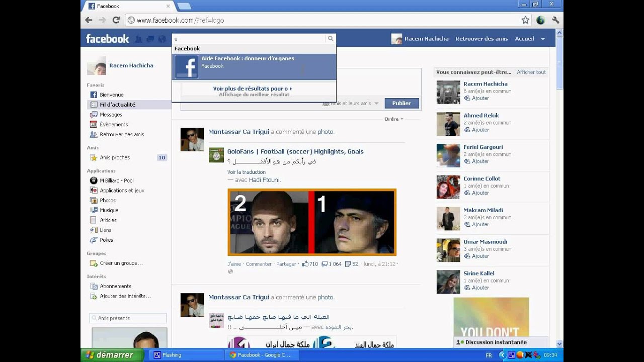Click Retrouver des amis in header
Screen dimensions: 644x362
[481, 39]
